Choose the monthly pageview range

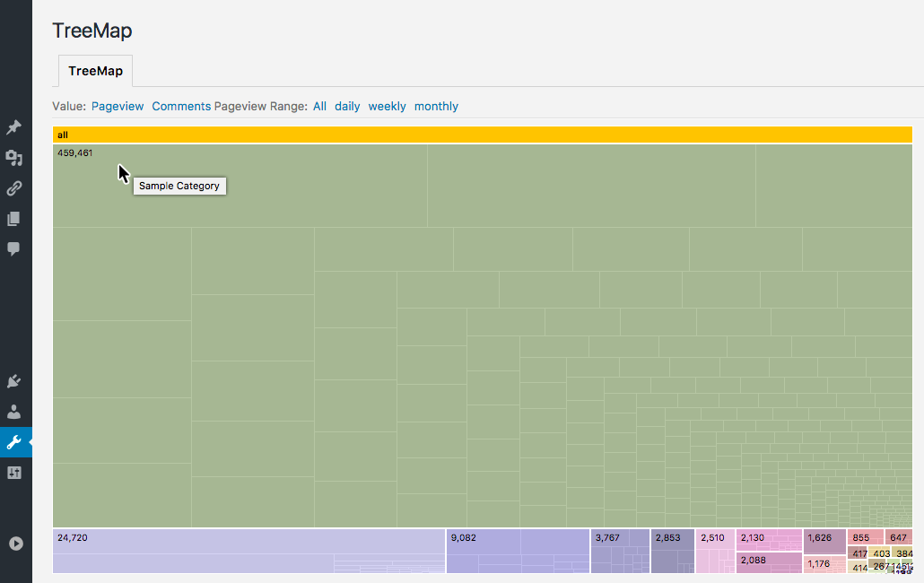[436, 106]
